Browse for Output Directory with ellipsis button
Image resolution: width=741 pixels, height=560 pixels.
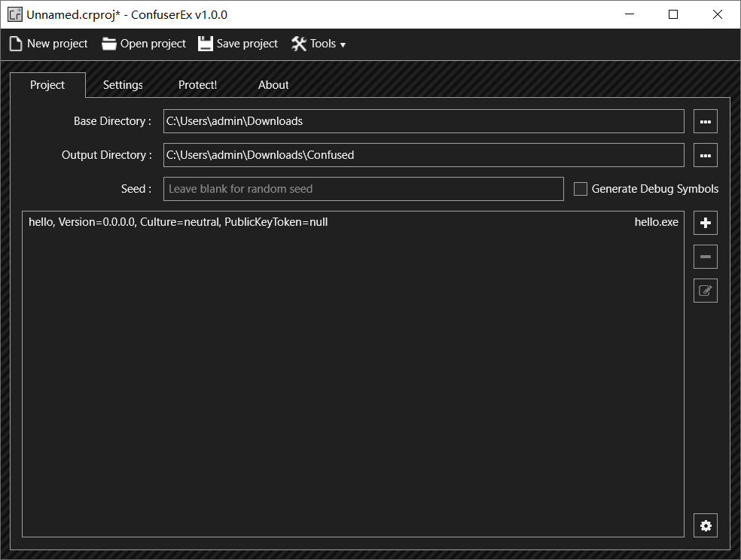[706, 155]
